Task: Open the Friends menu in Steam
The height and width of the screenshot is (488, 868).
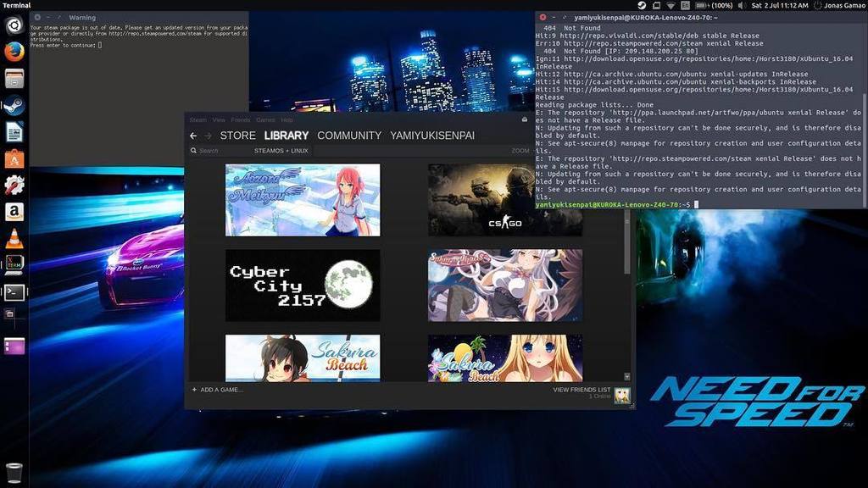Action: tap(240, 120)
